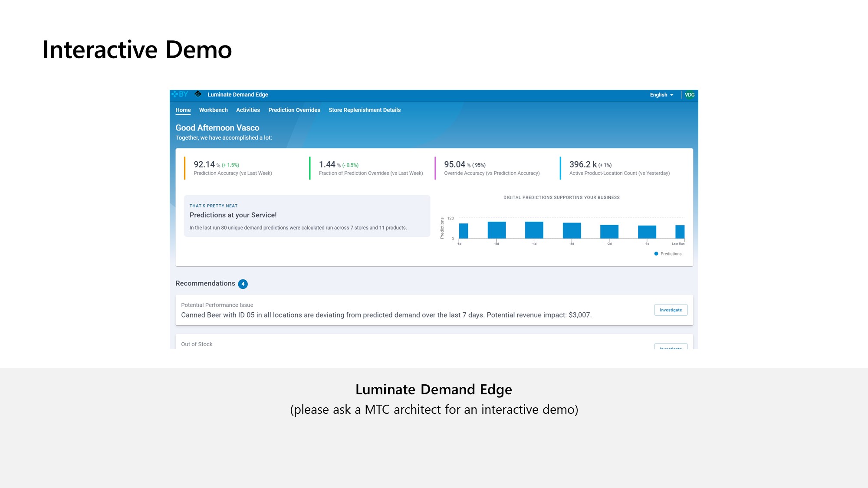Click the Last Run bar in chart
This screenshot has width=868, height=488.
click(x=680, y=232)
